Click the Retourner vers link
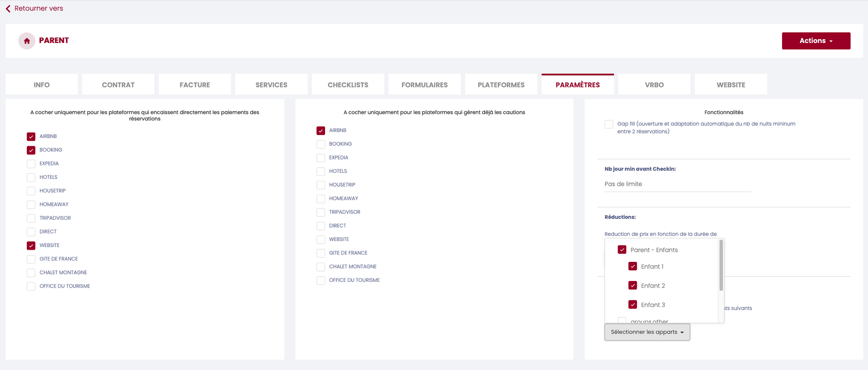The width and height of the screenshot is (868, 370). pyautogui.click(x=39, y=9)
